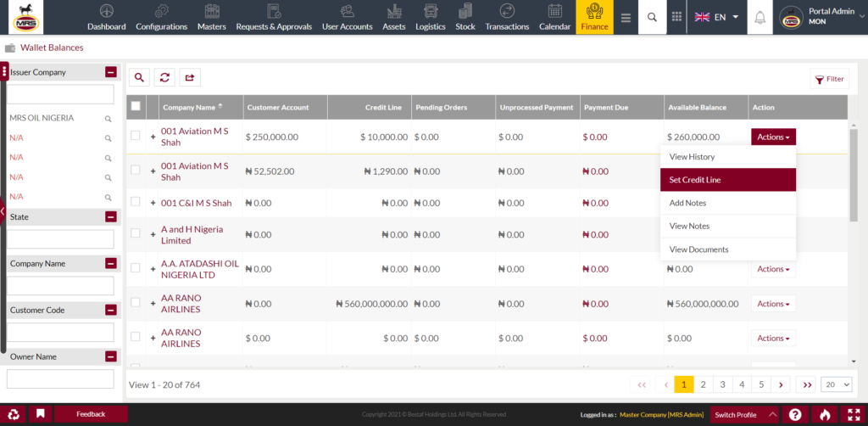Collapse the Company Name filter section
This screenshot has width=868, height=426.
coord(111,263)
